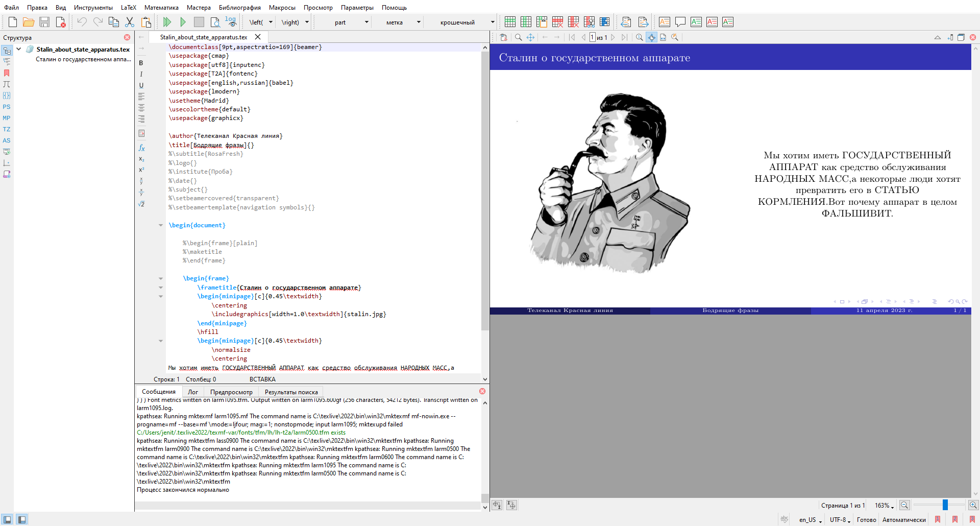Image resolution: width=980 pixels, height=526 pixels.
Task: Close the document using the red-cross page icon
Action: 61,22
